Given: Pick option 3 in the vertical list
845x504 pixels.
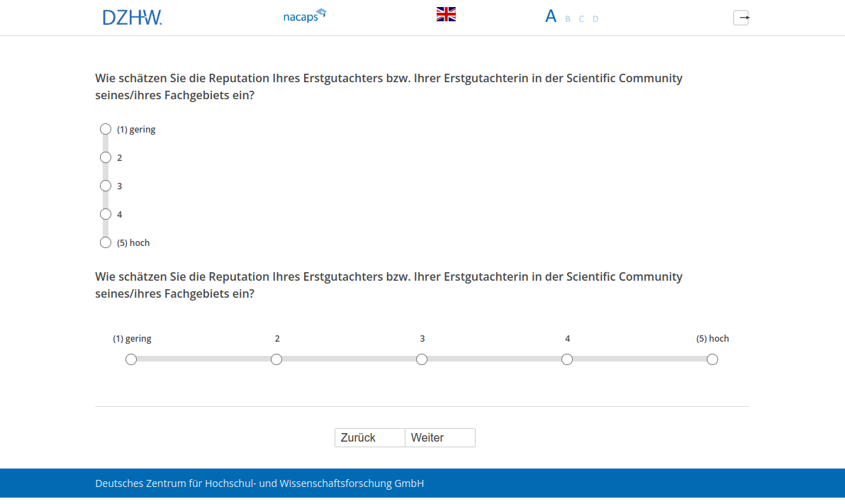Looking at the screenshot, I should tap(106, 186).
